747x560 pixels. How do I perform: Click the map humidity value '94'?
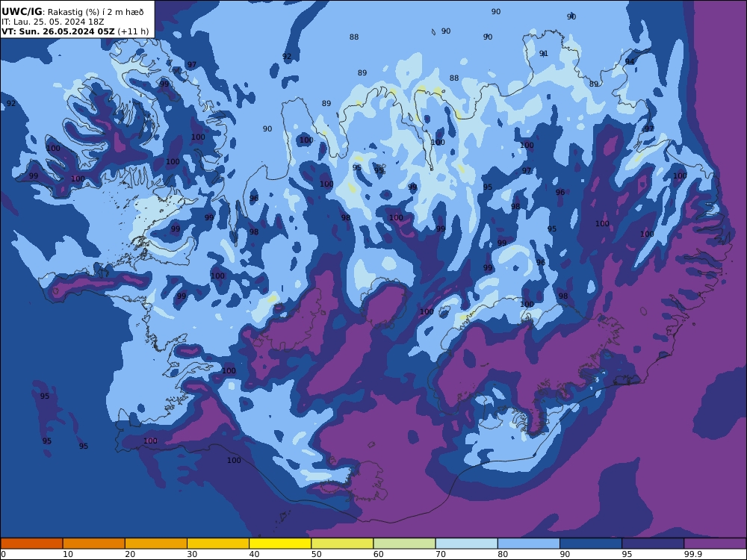click(630, 62)
